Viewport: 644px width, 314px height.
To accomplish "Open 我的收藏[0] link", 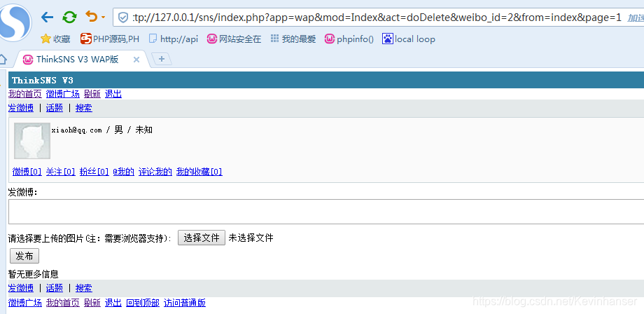I will (199, 172).
